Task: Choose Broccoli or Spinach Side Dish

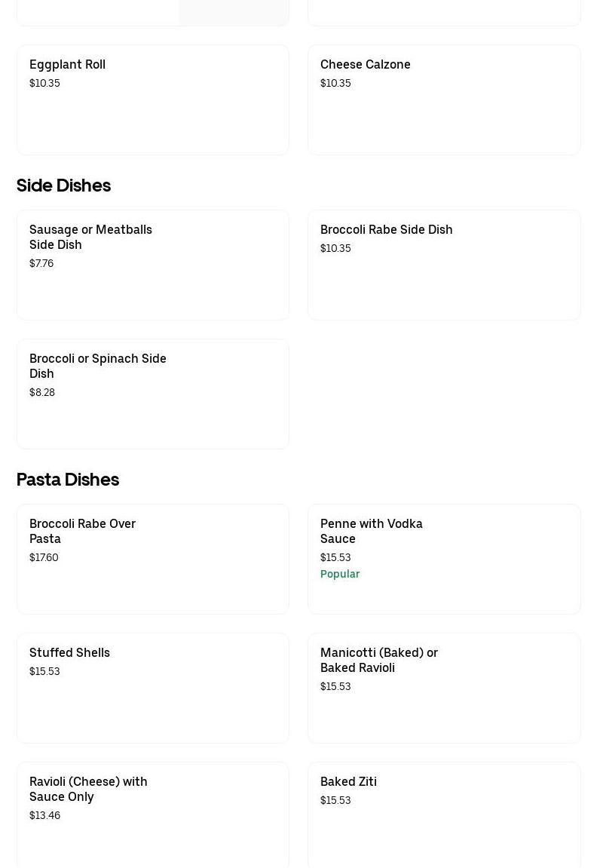Action: click(x=152, y=394)
